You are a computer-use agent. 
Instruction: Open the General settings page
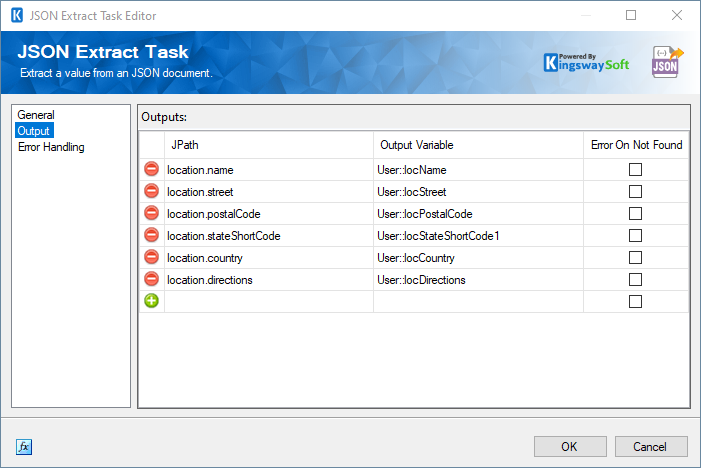point(36,115)
